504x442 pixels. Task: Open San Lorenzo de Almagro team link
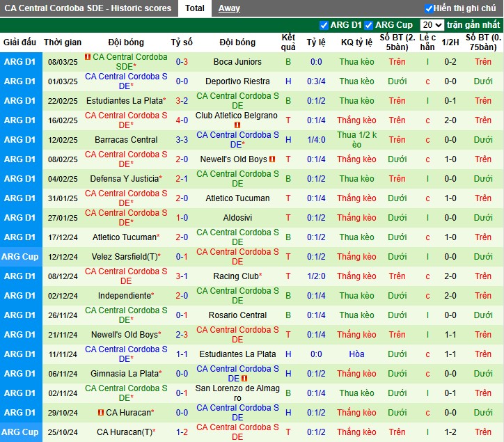click(x=237, y=393)
